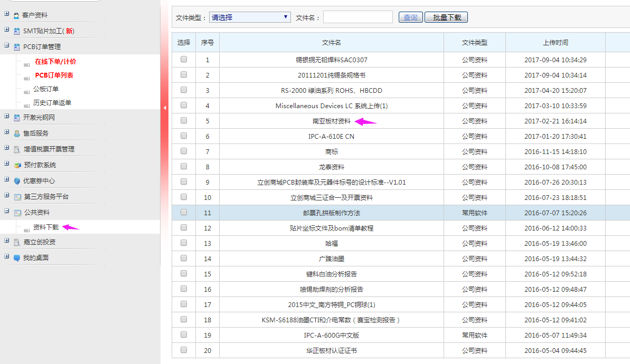Click the 开激光钢网 sidebar icon
630x364 pixels.
tap(17, 118)
